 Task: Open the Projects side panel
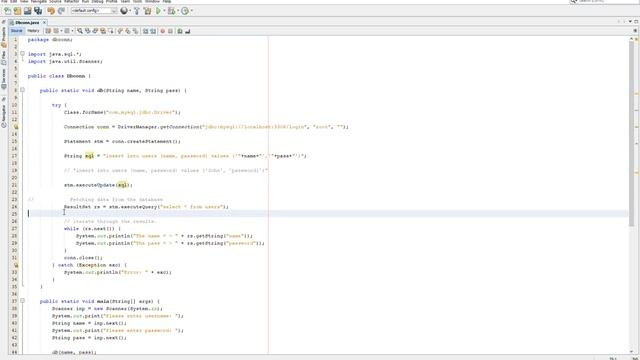[4, 36]
